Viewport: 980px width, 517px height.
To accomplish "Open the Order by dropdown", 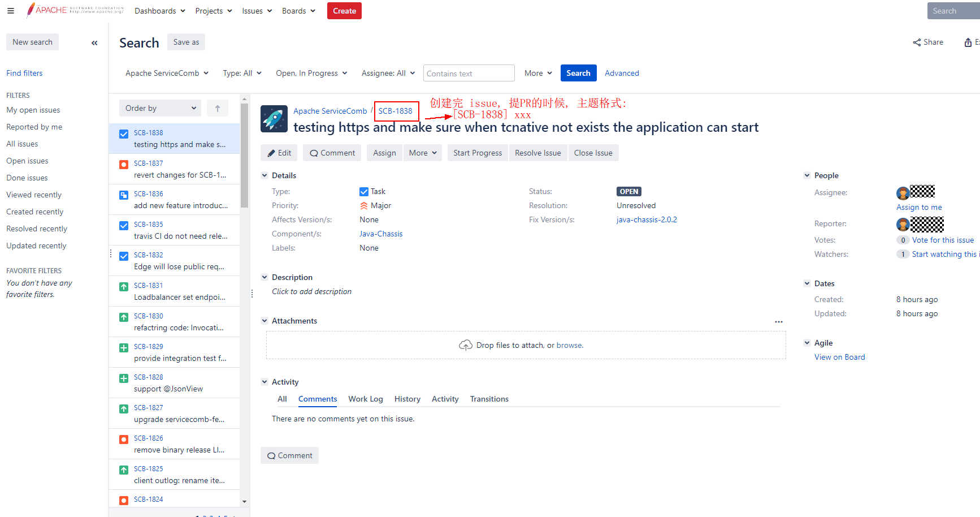I will point(161,108).
